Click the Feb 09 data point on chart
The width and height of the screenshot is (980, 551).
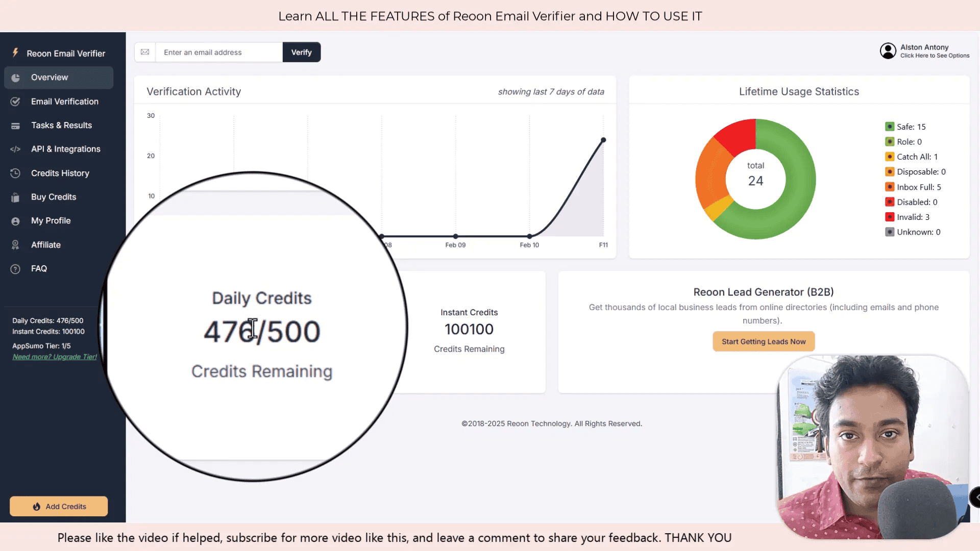(x=455, y=236)
